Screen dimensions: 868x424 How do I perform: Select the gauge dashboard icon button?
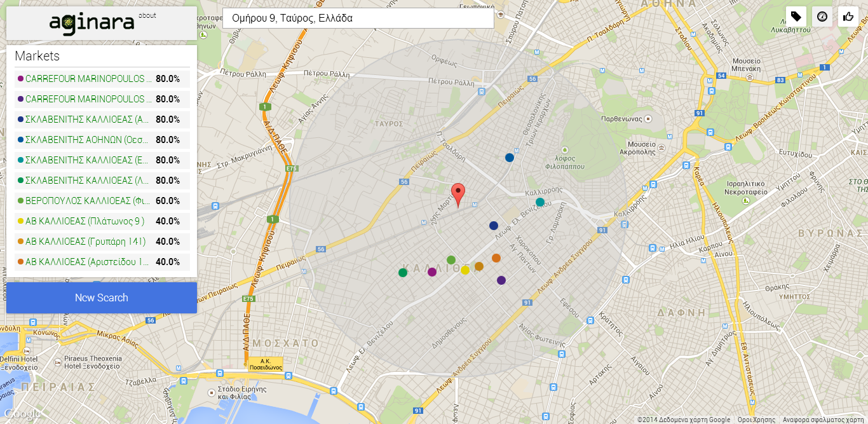click(x=822, y=17)
